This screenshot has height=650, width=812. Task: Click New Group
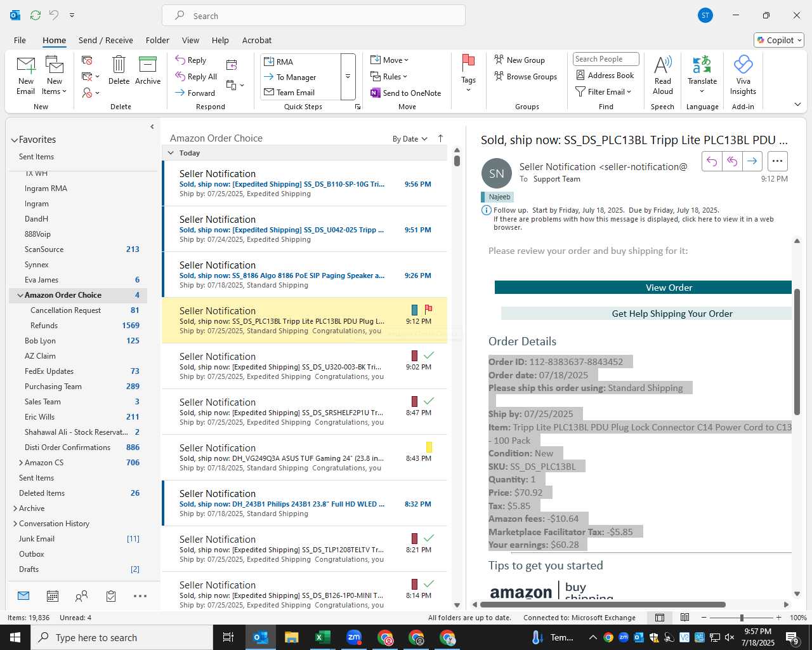pyautogui.click(x=520, y=60)
